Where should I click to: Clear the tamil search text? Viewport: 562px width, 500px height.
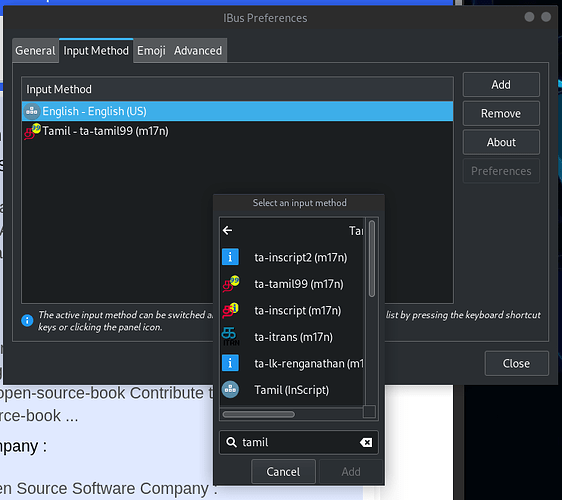[x=366, y=443]
